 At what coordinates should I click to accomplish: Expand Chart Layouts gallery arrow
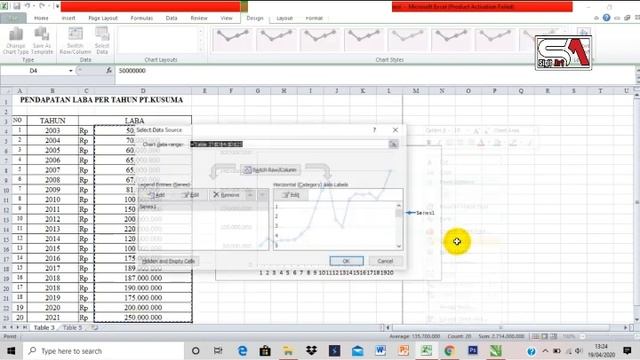tap(200, 50)
